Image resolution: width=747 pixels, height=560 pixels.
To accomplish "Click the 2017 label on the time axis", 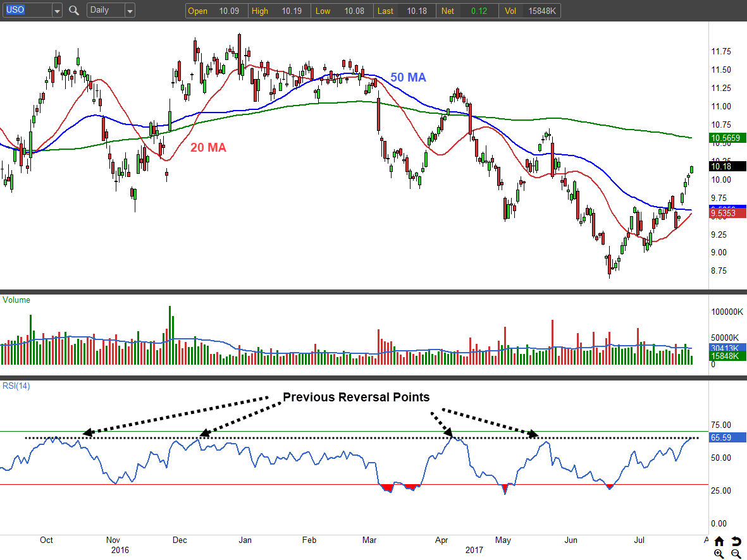I will [474, 550].
